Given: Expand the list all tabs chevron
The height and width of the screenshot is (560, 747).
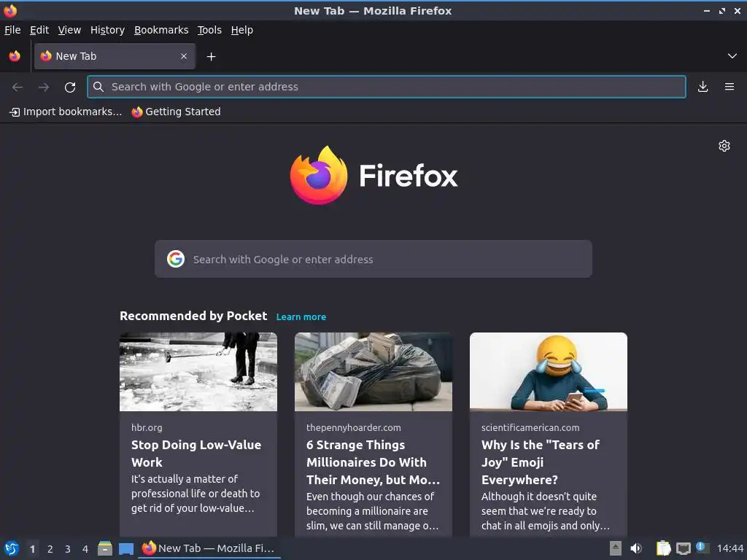Looking at the screenshot, I should point(732,56).
